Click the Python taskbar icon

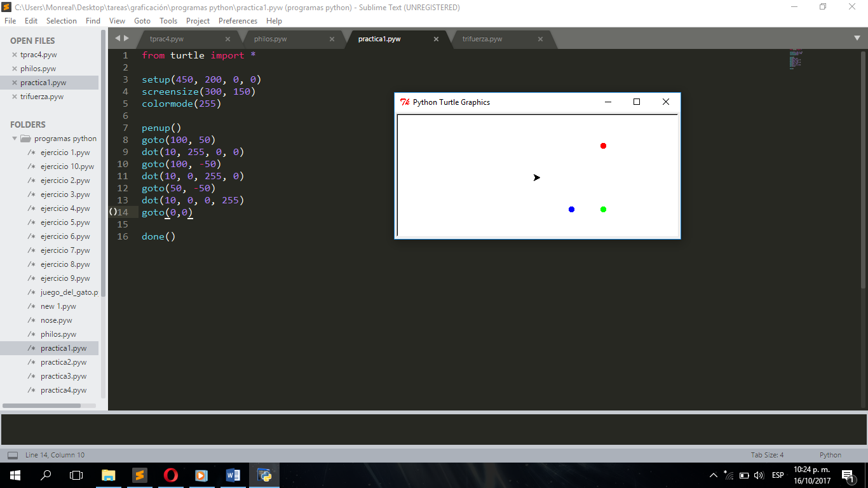[264, 475]
